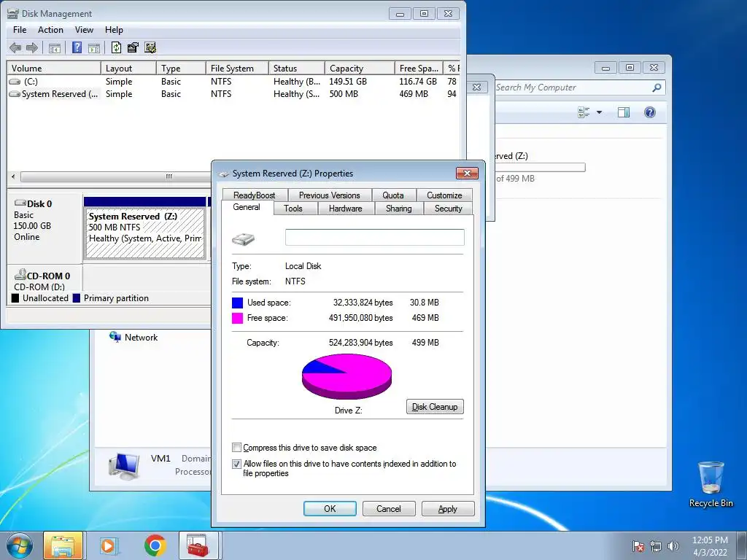Click OK in Properties dialog
This screenshot has height=560, width=747.
click(x=330, y=508)
